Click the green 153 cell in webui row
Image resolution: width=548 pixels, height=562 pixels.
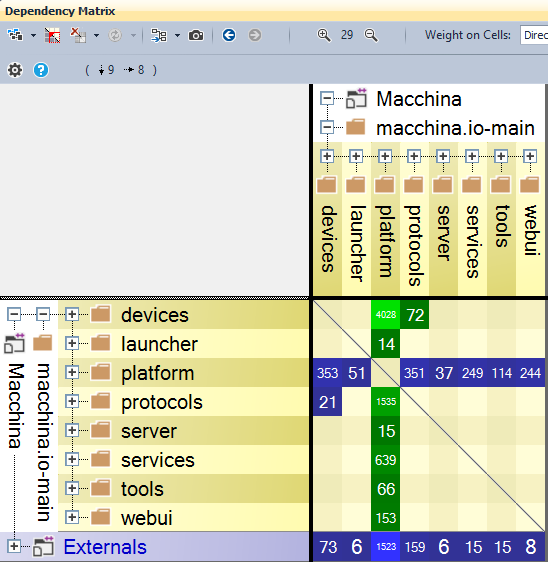pos(385,518)
